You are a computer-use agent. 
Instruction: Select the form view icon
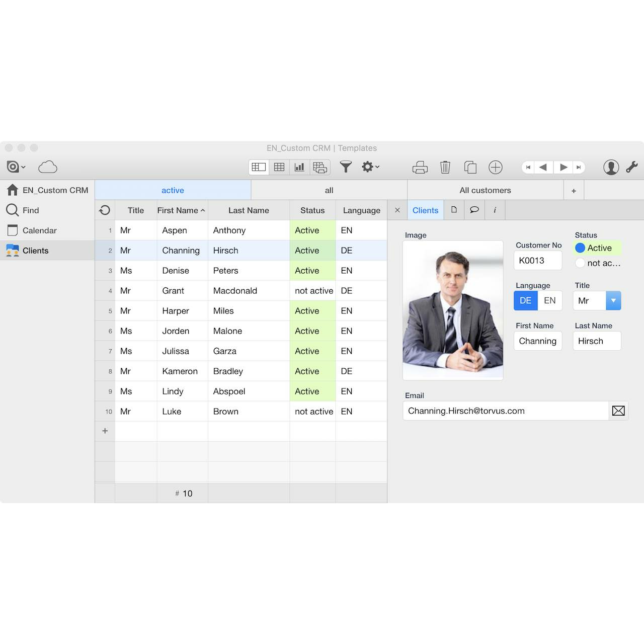click(259, 167)
